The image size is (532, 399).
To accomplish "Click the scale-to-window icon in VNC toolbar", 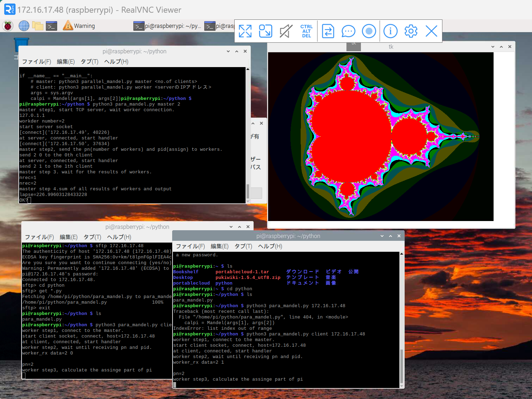I will (x=265, y=31).
